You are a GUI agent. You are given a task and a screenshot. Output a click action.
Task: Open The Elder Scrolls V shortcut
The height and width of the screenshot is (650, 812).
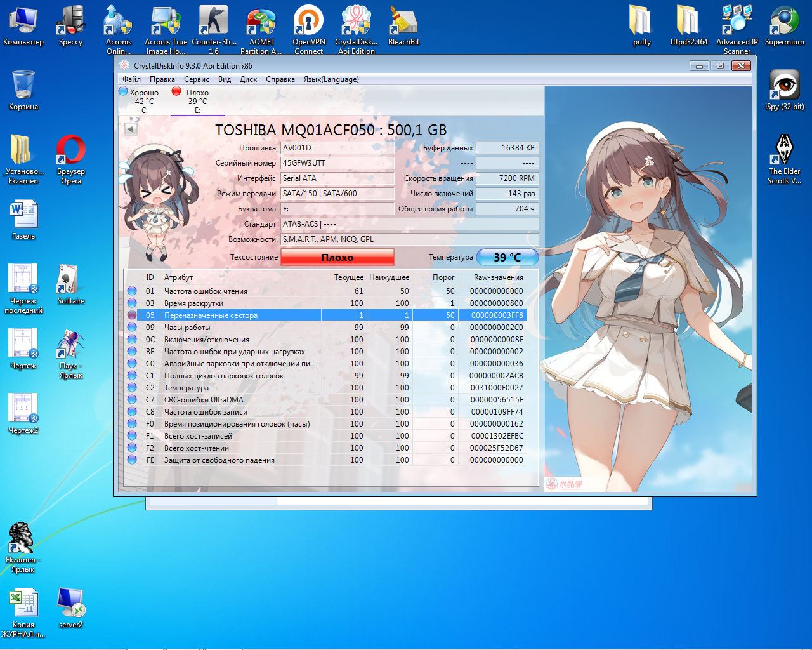point(785,159)
